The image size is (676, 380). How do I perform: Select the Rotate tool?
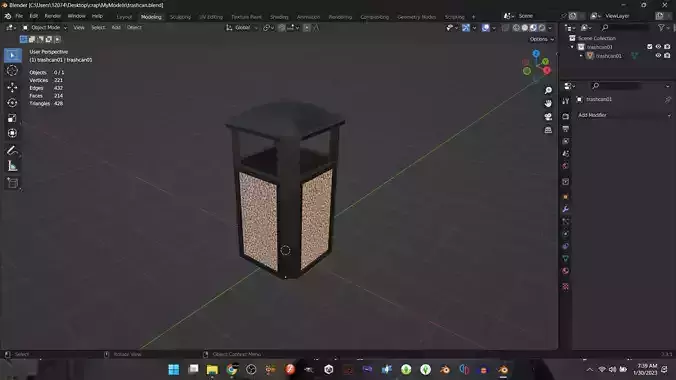point(13,103)
